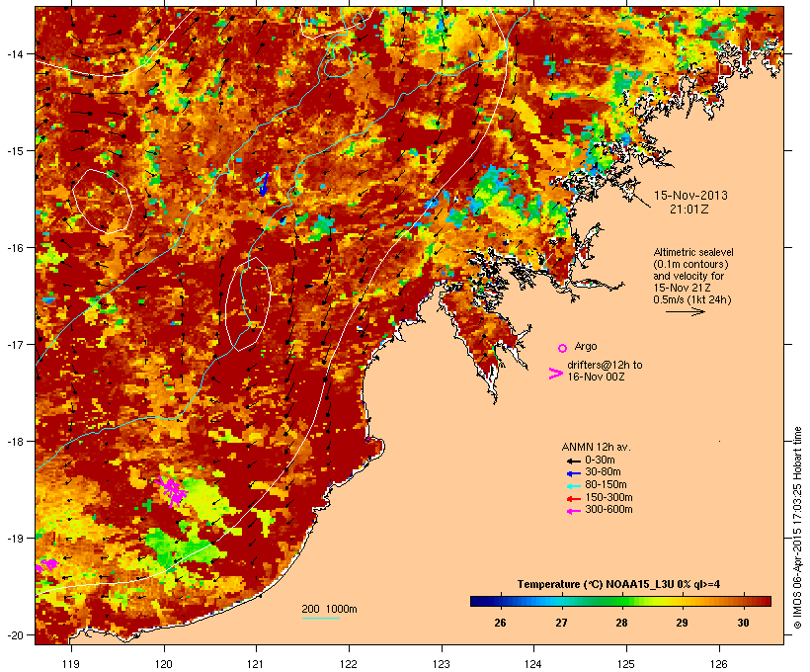
Task: Click the drifters@12h to 16-Nov 00Z label
Action: click(x=605, y=371)
